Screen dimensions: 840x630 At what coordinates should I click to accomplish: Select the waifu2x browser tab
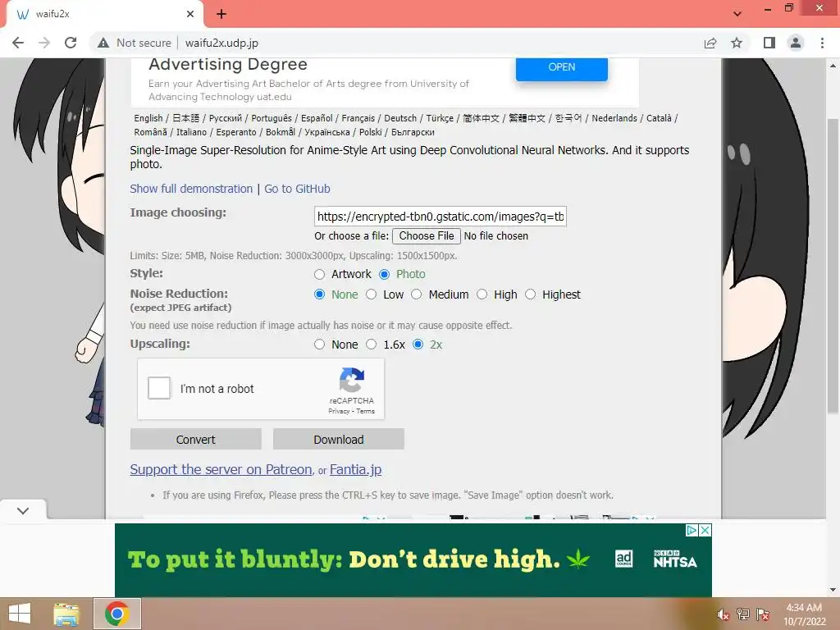click(x=104, y=14)
